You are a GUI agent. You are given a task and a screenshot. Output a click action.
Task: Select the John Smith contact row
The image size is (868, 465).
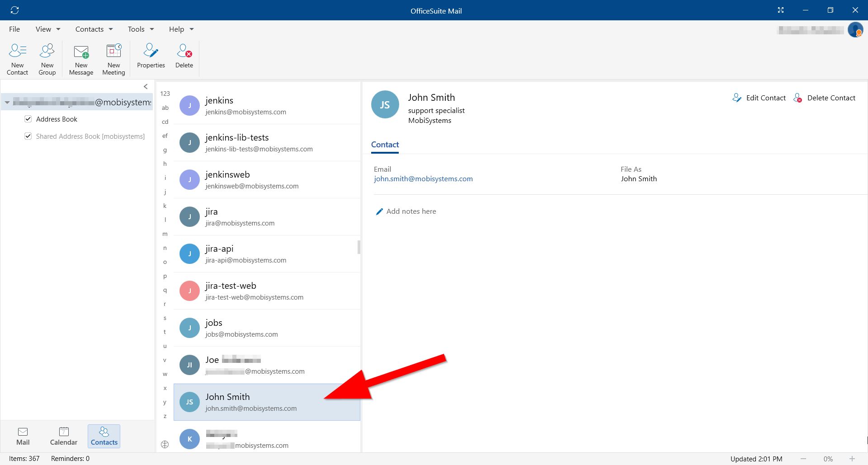pyautogui.click(x=267, y=402)
